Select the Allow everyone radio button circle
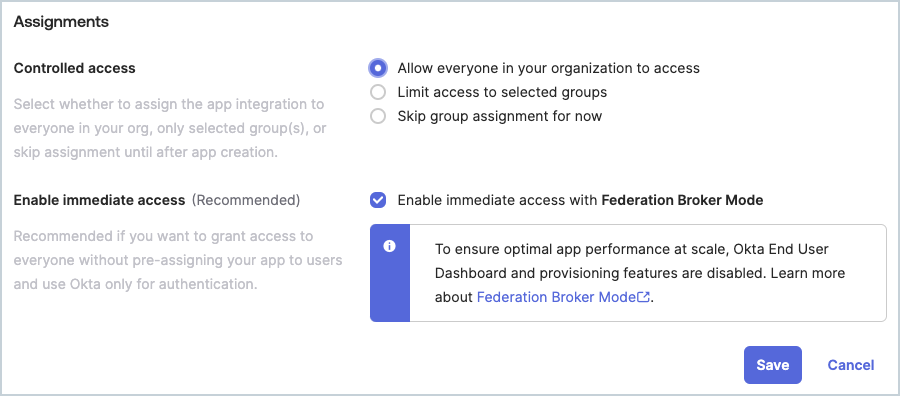Image resolution: width=900 pixels, height=396 pixels. coord(378,68)
